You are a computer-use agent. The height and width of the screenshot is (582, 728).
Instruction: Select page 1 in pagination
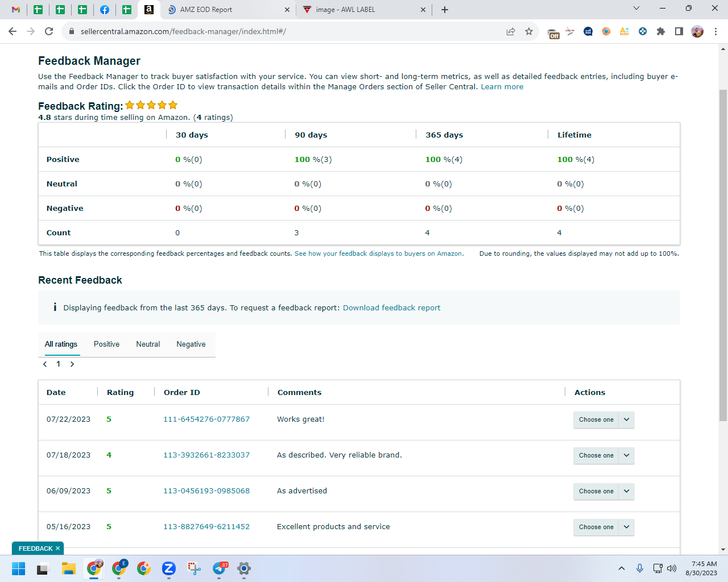58,364
